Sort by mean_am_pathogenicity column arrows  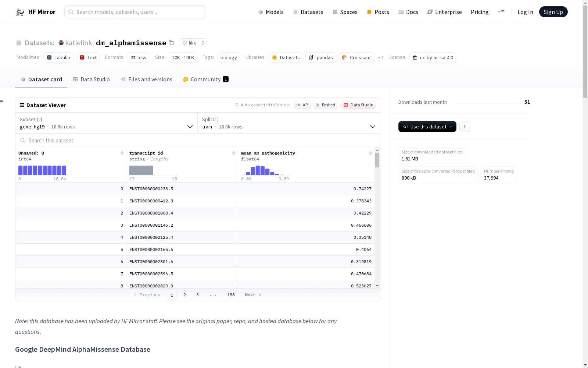370,153
